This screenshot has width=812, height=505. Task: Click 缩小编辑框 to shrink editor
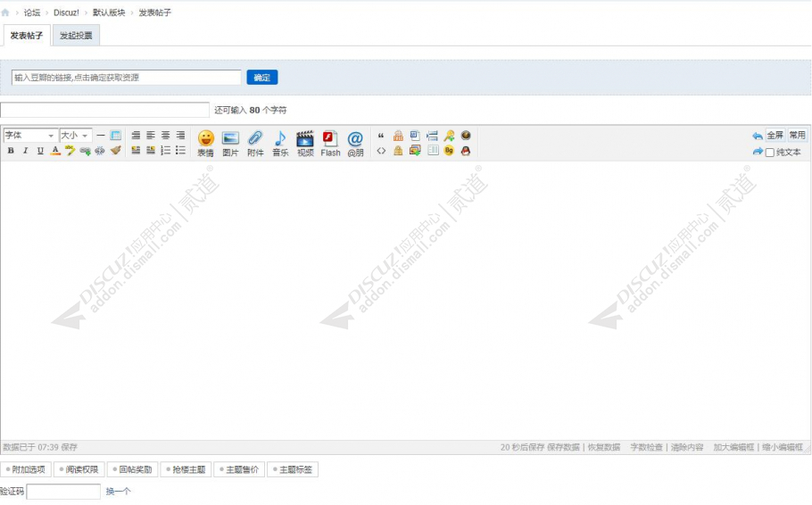[783, 448]
